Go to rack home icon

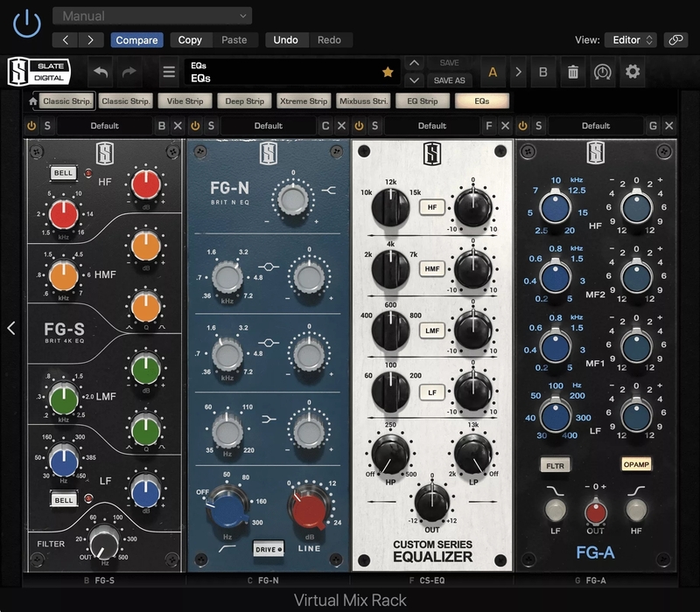coord(32,101)
